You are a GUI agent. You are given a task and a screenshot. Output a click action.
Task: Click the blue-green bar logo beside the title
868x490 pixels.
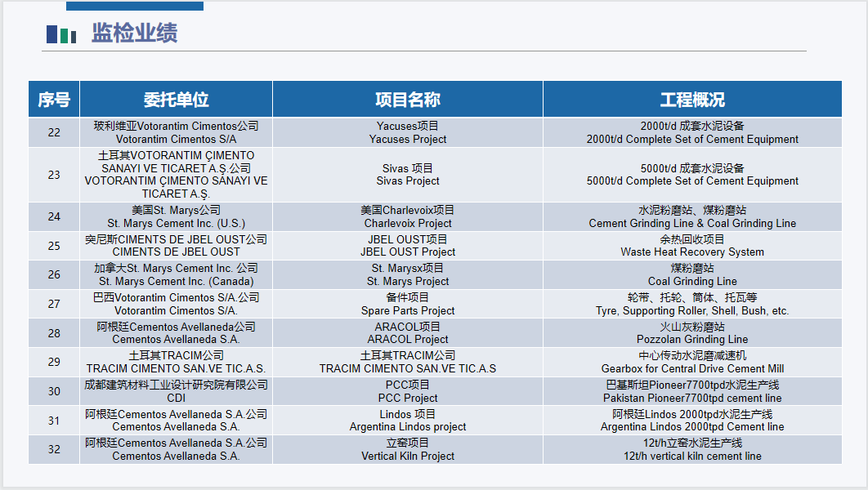click(61, 34)
